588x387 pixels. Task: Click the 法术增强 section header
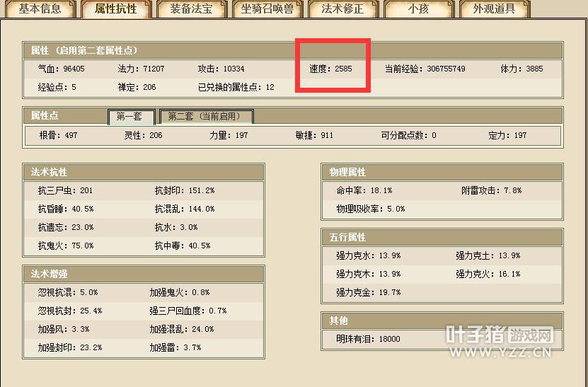pos(50,274)
